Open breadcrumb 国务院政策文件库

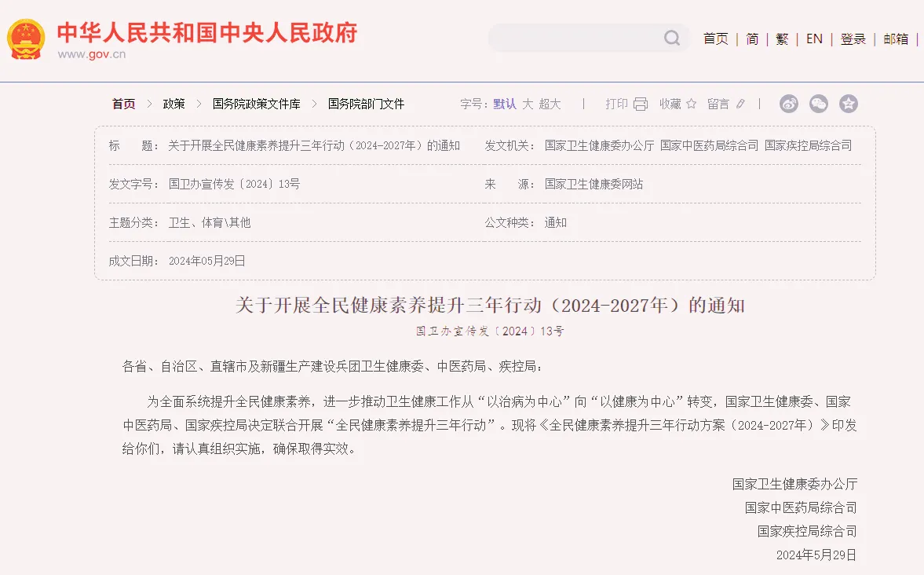click(257, 104)
